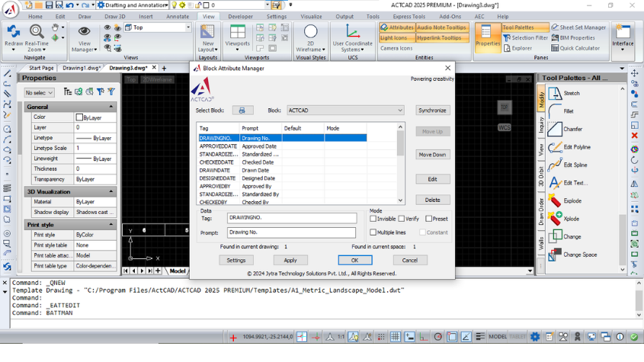Collapse the 3D Visualization section
Image resolution: width=644 pixels, height=362 pixels.
click(x=111, y=192)
